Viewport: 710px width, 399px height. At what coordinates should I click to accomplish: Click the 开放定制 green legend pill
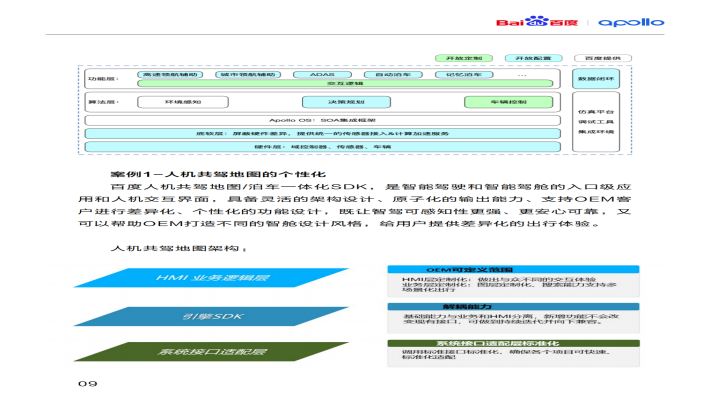pyautogui.click(x=464, y=58)
